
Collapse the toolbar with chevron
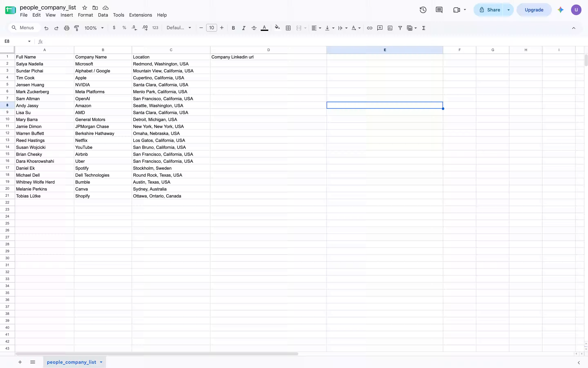pos(574,28)
